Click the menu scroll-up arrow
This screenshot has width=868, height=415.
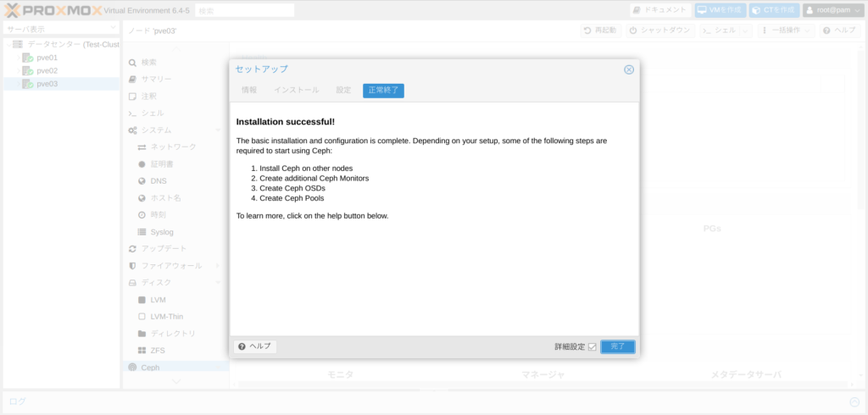[x=176, y=48]
